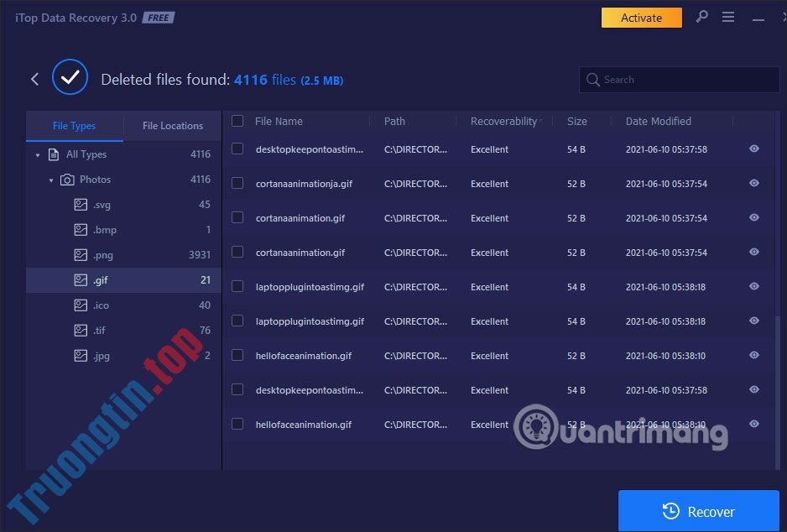Click the .svg image type icon

click(x=81, y=205)
